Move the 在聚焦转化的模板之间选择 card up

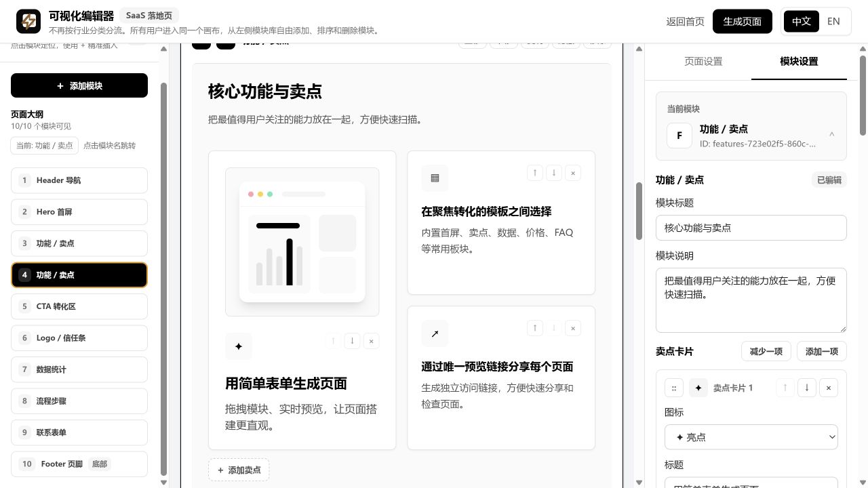(535, 173)
